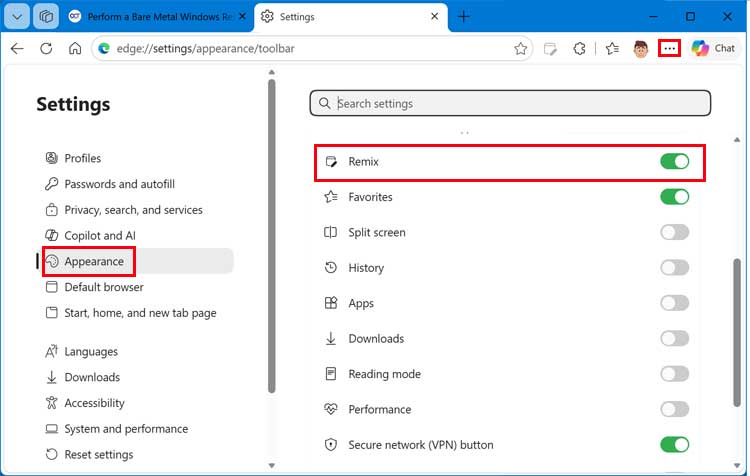Click the Downloads arrow icon in toolbar list

point(331,338)
